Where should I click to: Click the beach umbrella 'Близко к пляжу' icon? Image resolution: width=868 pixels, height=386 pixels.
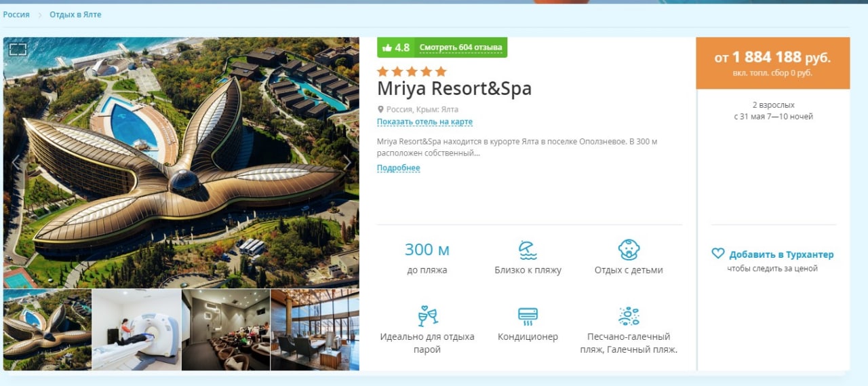coord(528,250)
